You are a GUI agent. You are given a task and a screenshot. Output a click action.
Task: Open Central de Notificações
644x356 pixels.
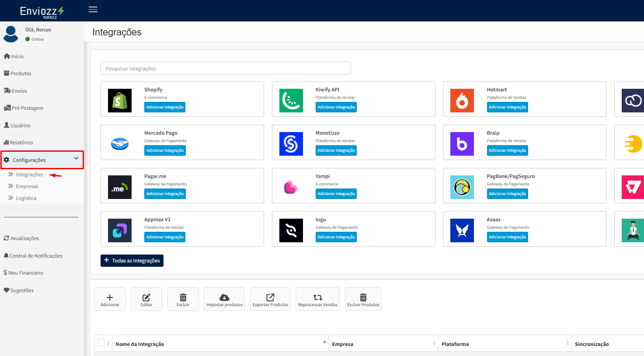pos(33,256)
